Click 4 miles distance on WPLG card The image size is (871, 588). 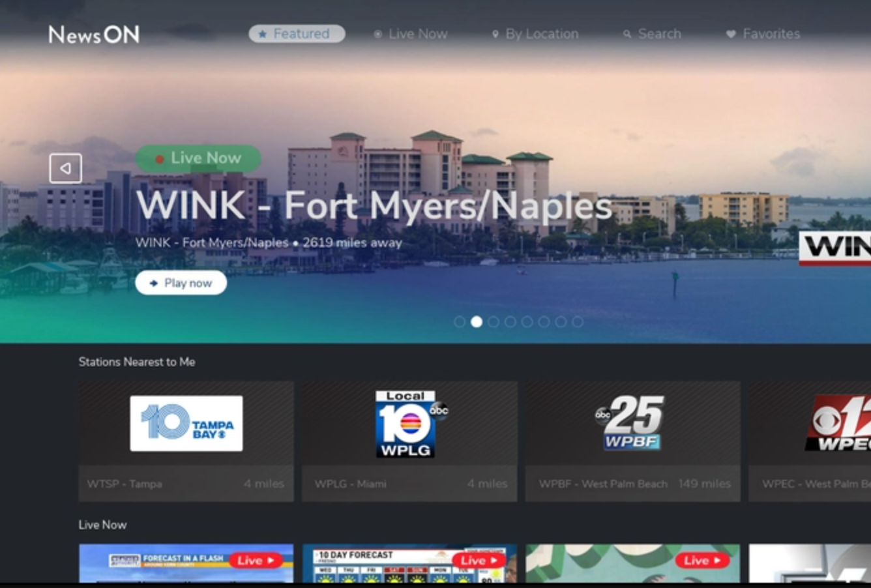[x=487, y=484]
